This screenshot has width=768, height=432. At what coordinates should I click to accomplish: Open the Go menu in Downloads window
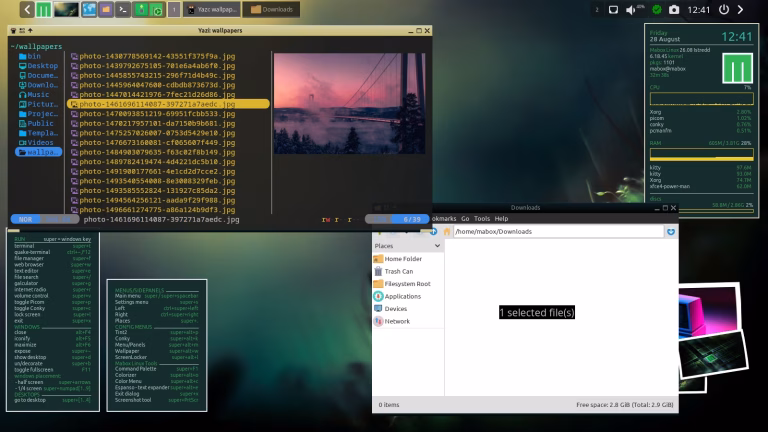tap(465, 218)
